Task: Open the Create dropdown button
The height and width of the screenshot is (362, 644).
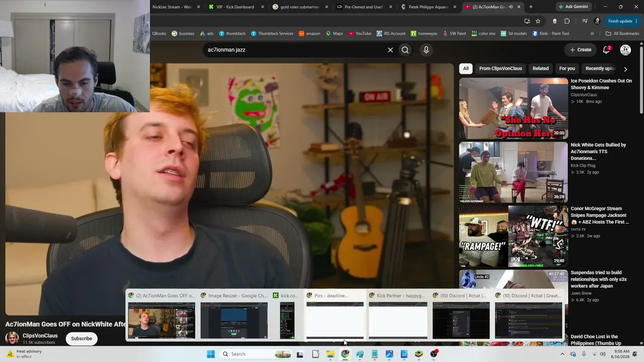Action: [x=580, y=50]
